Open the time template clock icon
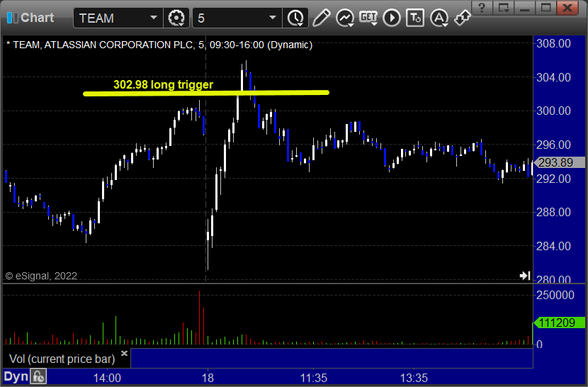This screenshot has height=387, width=588. coord(296,18)
